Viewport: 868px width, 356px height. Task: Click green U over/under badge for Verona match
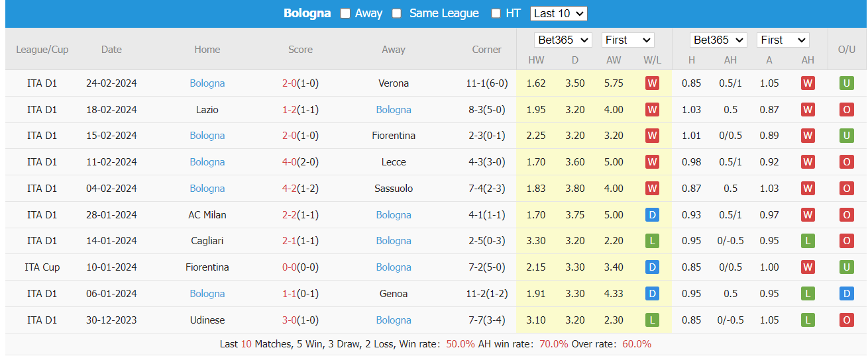coord(846,83)
